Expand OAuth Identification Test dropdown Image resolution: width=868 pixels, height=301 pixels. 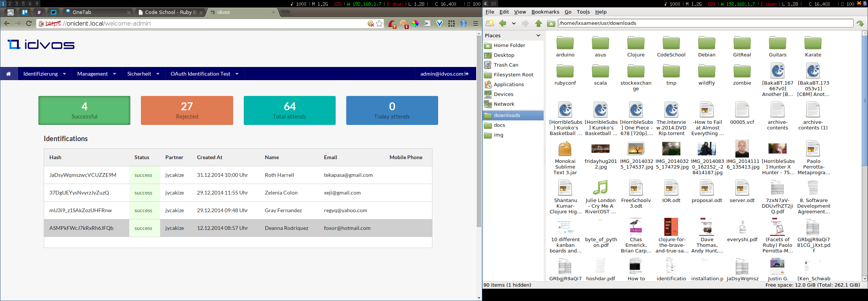[205, 74]
